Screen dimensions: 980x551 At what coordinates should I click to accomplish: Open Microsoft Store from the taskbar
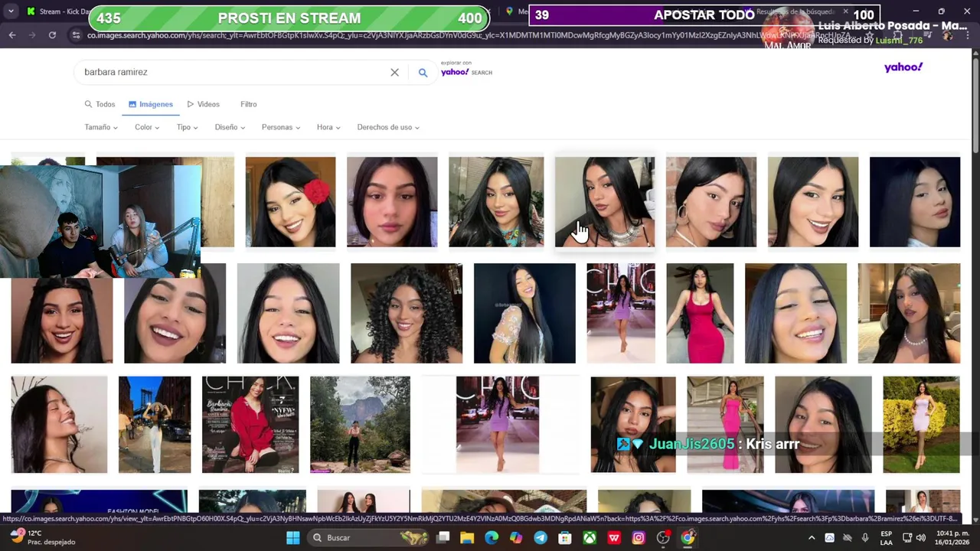[x=565, y=538]
